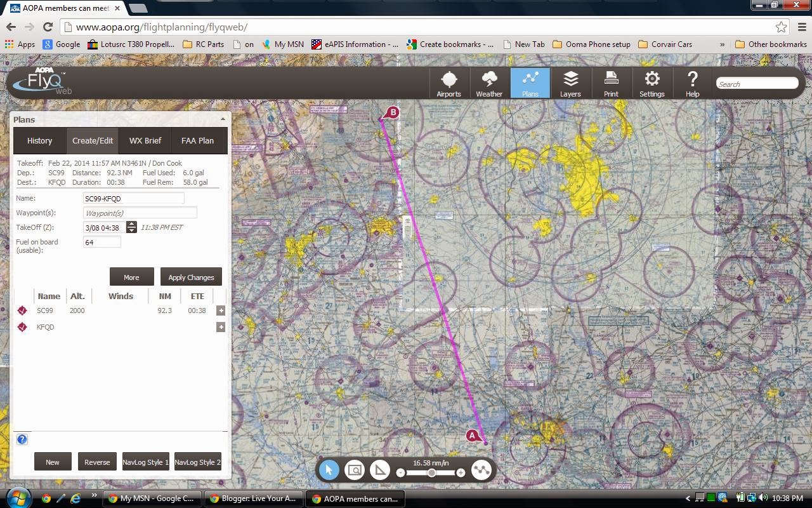Screen dimensions: 812x508
Task: Launch Internet Explorer from quick launch
Action: [x=75, y=498]
